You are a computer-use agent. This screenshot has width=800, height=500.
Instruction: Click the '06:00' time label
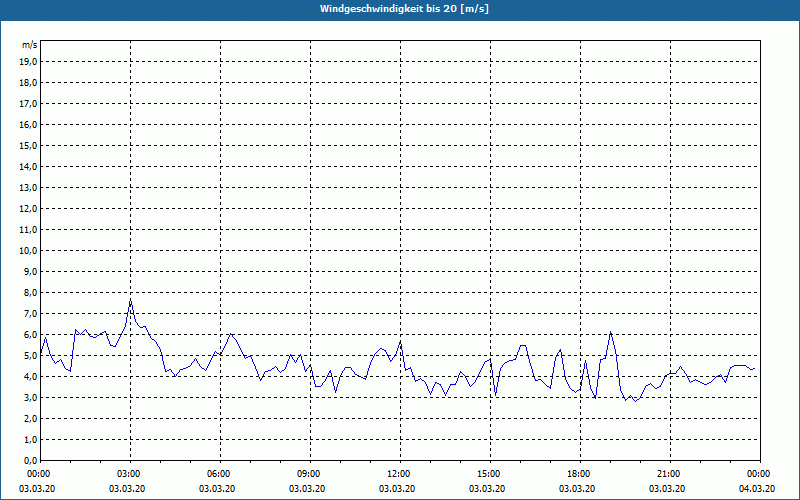220,474
